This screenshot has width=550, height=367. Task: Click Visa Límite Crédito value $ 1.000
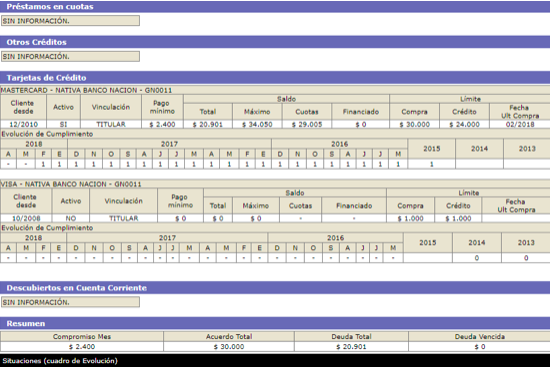[458, 218]
